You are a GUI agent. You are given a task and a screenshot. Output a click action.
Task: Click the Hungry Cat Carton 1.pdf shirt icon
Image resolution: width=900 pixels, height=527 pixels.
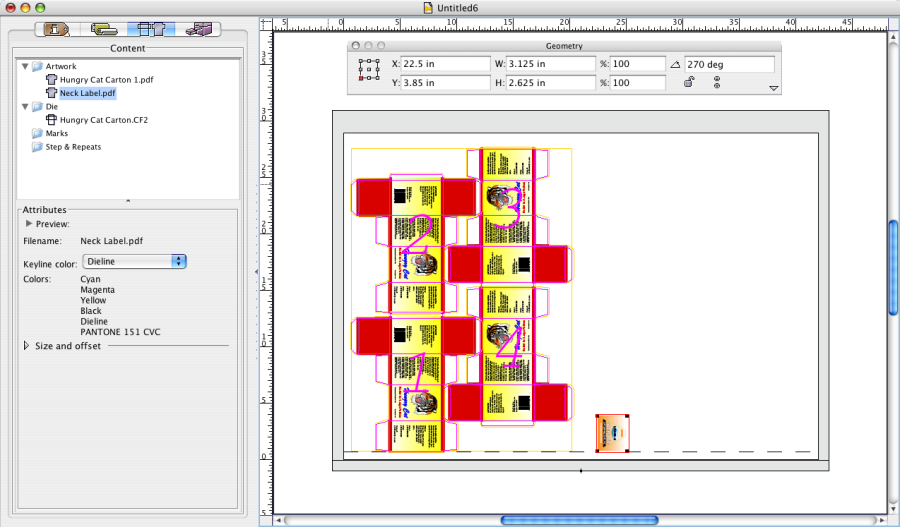[51, 79]
